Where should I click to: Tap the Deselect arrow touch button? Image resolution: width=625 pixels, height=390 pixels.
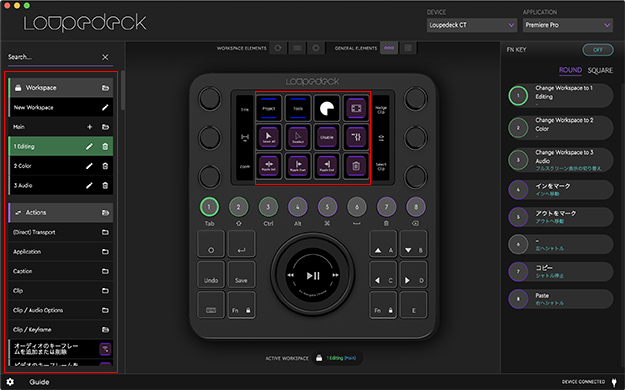pyautogui.click(x=298, y=137)
